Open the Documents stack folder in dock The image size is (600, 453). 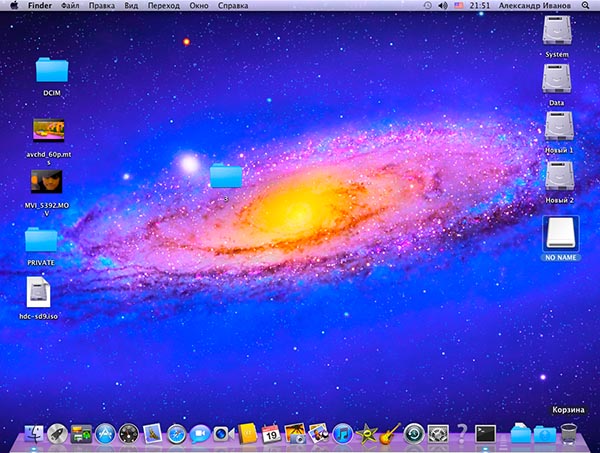pyautogui.click(x=521, y=433)
